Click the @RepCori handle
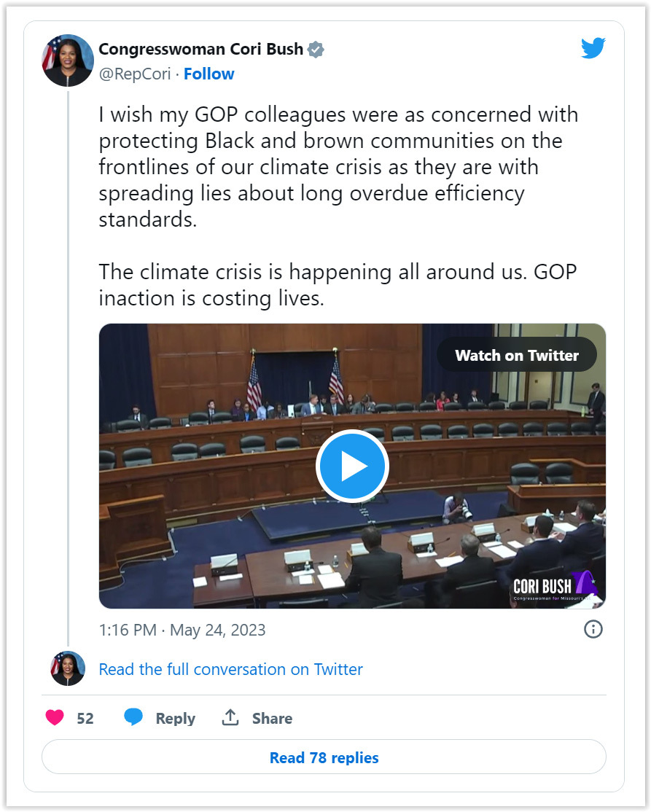This screenshot has width=651, height=812. 135,74
